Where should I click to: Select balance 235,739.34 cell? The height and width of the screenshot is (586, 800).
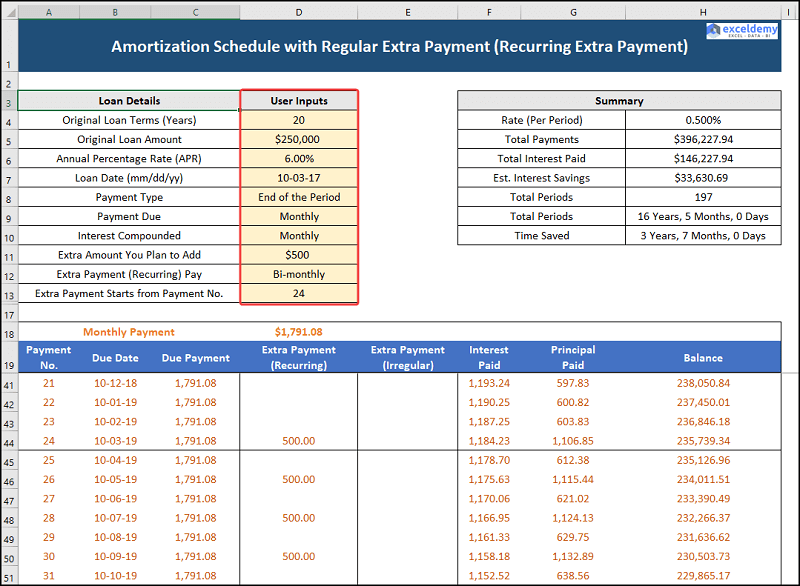click(703, 441)
